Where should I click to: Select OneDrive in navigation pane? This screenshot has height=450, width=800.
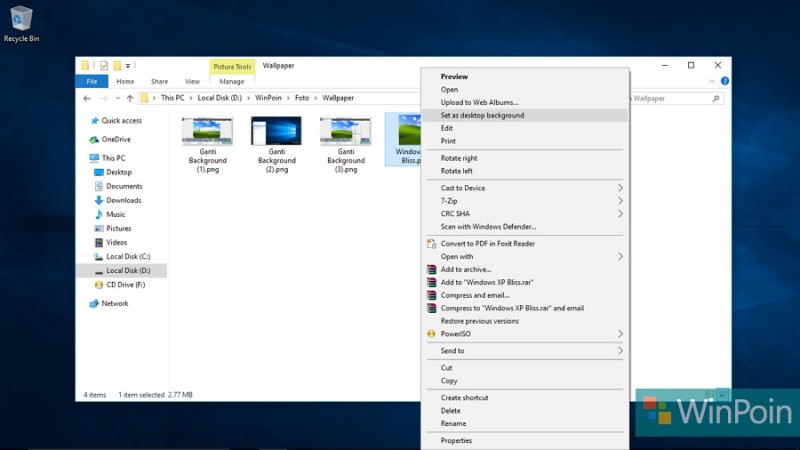click(x=111, y=139)
